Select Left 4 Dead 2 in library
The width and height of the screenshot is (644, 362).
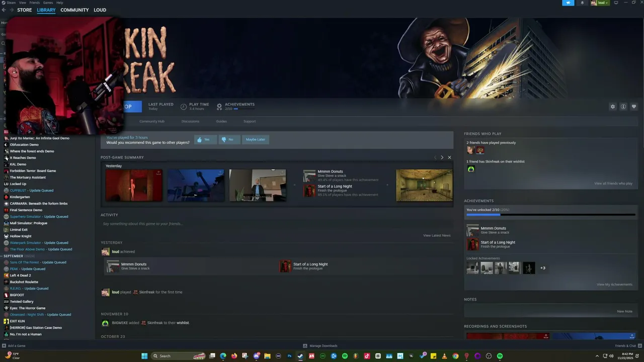click(x=20, y=276)
